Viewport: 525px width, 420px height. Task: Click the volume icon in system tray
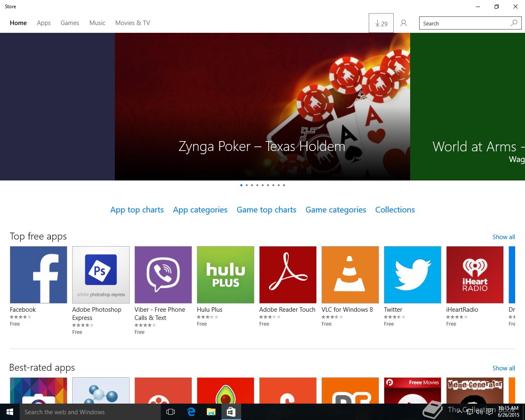(x=479, y=412)
